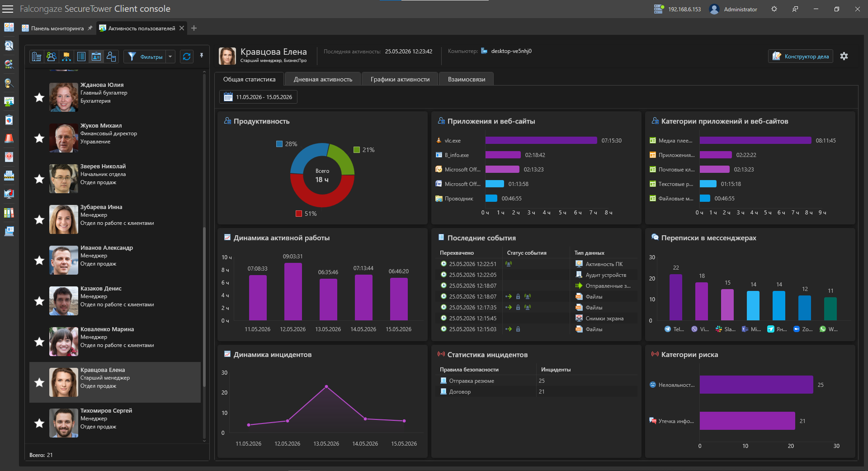Viewport: 868px width, 471px height.
Task: Show the folder hierarchy view
Action: [66, 57]
